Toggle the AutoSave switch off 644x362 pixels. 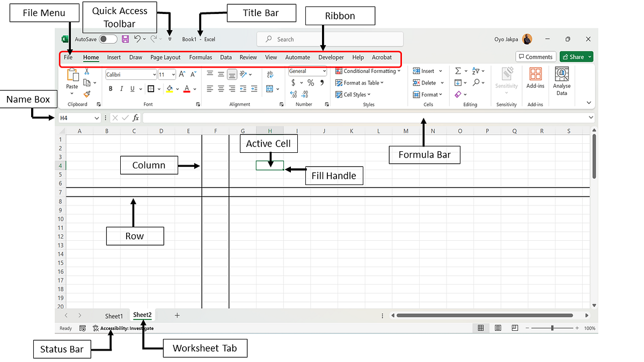[x=107, y=39]
